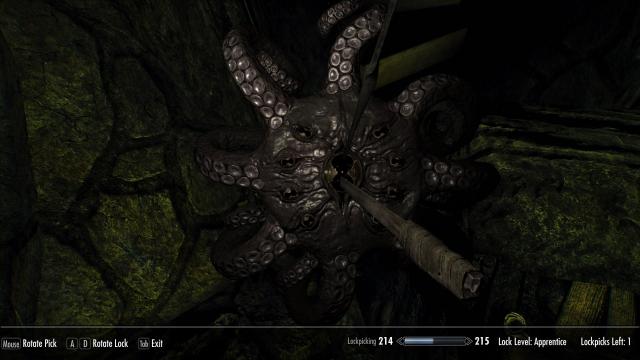Click Exit to leave lockpicking

click(157, 344)
